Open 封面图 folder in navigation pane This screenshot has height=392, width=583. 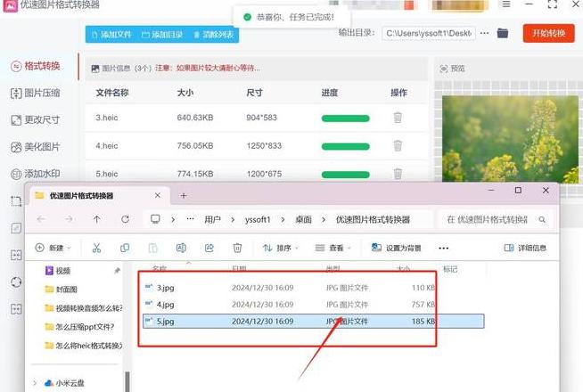(x=61, y=289)
